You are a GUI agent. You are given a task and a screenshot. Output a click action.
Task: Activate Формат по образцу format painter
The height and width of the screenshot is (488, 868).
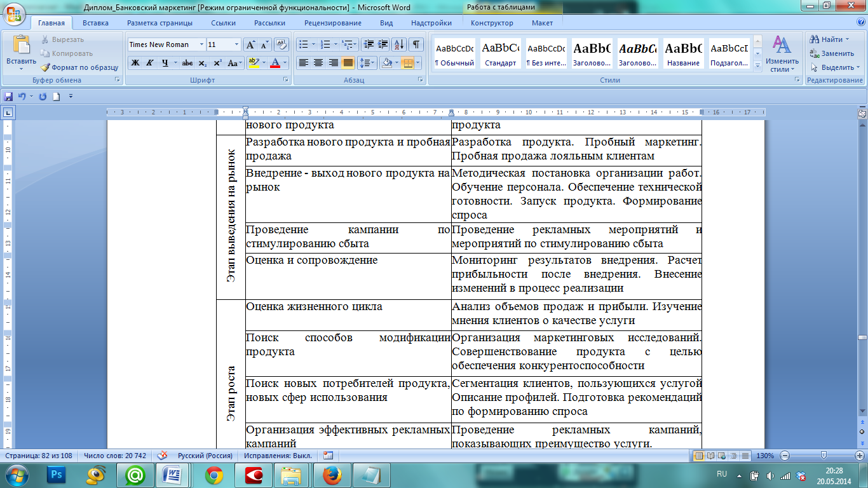(x=79, y=67)
